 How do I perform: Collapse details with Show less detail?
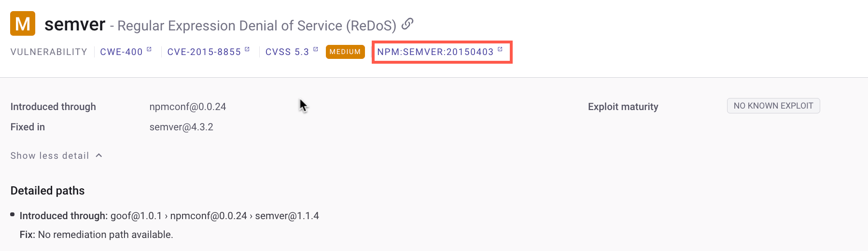(x=50, y=155)
